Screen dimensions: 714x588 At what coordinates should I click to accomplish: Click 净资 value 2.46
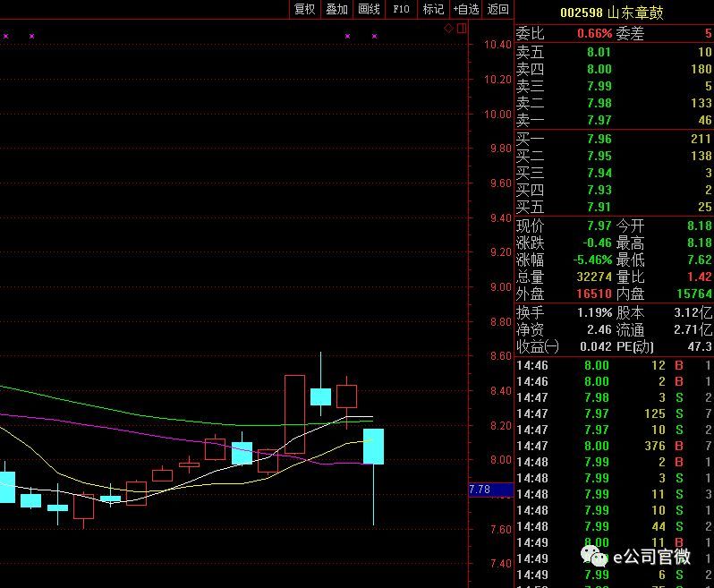point(599,329)
